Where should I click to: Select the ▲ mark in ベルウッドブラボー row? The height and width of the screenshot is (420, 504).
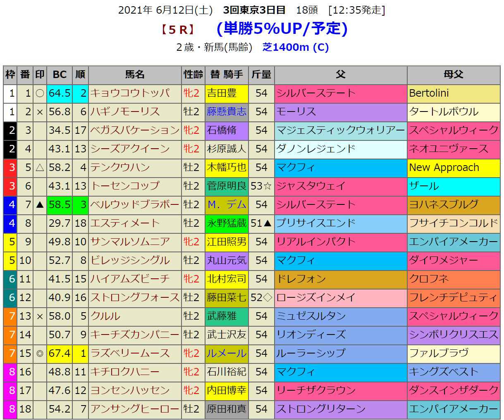pos(40,205)
